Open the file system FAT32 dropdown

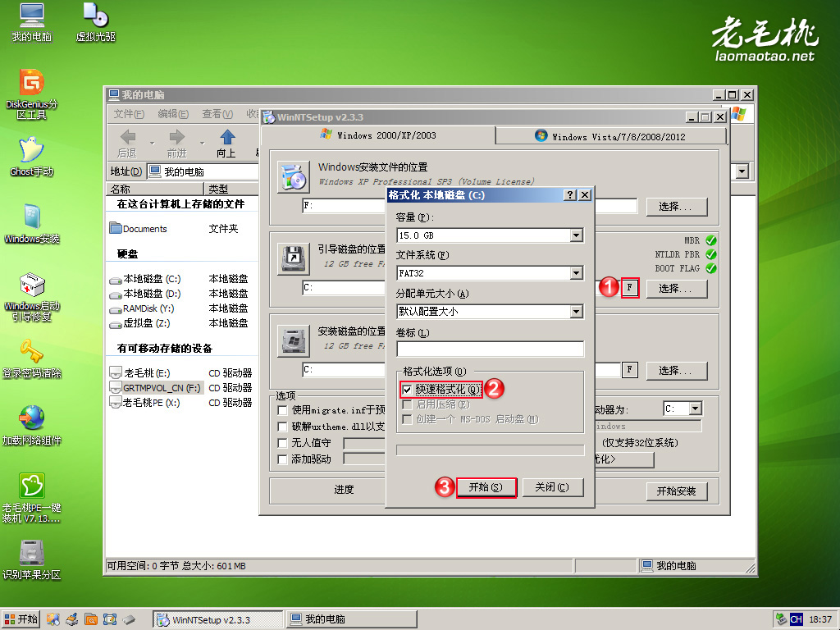[577, 273]
